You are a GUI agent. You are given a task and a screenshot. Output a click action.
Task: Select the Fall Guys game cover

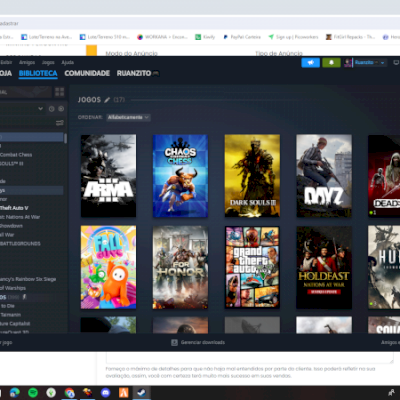pos(108,267)
